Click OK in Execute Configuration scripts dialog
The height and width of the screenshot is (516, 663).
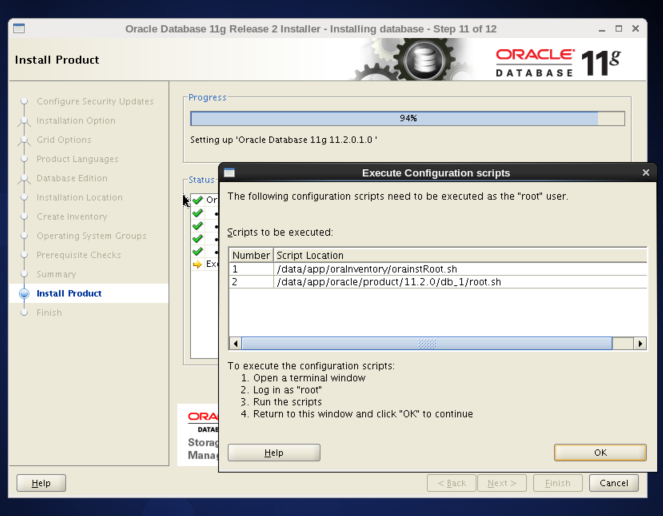pos(600,453)
